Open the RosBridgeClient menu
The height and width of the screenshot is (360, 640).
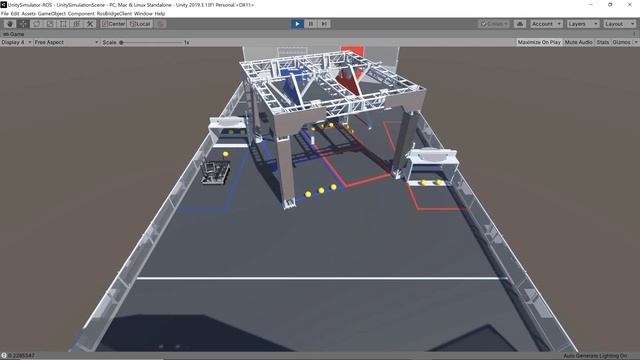point(114,13)
